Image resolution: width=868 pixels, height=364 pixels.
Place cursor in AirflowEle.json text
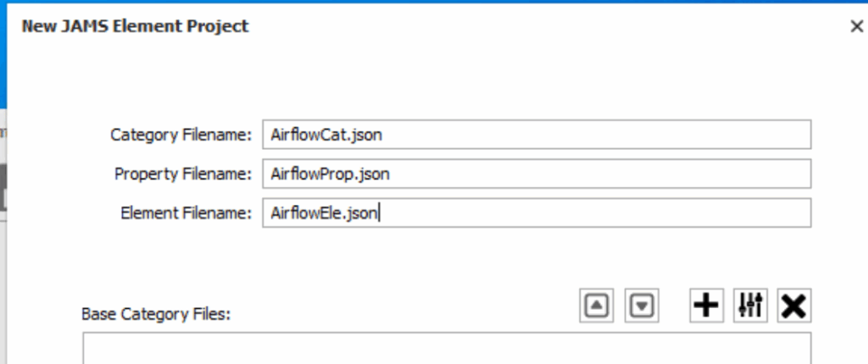[x=325, y=212]
